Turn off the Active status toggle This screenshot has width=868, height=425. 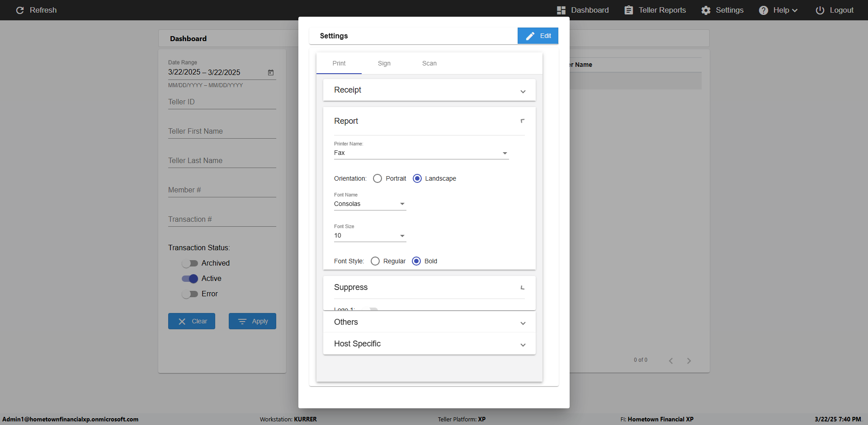(x=190, y=279)
